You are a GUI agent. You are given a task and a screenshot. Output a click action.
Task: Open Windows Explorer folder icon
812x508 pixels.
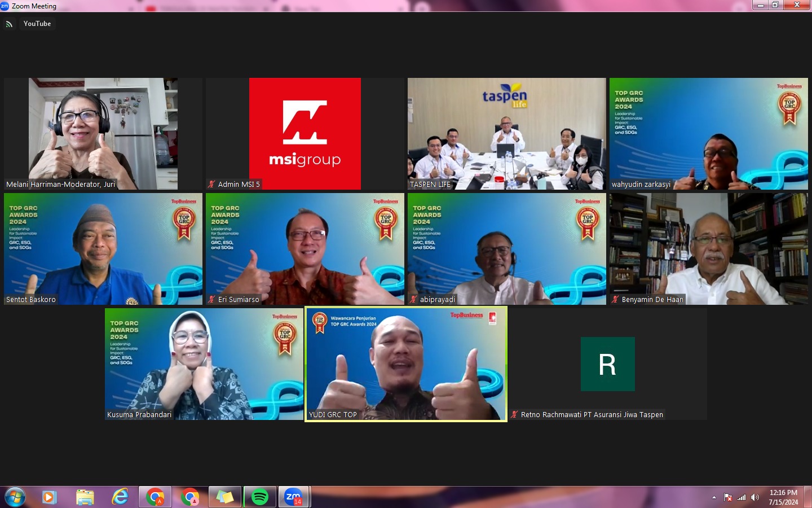[85, 497]
